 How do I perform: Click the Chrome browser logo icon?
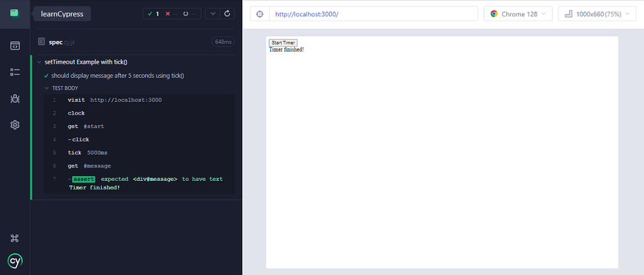click(x=494, y=14)
